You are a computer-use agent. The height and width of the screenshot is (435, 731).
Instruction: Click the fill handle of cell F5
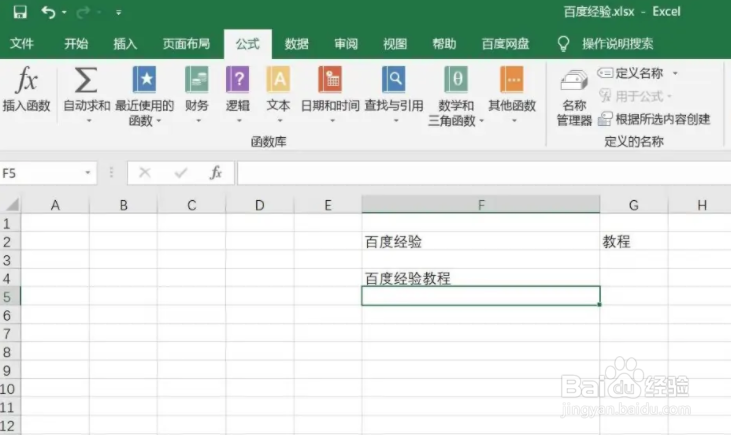point(599,304)
